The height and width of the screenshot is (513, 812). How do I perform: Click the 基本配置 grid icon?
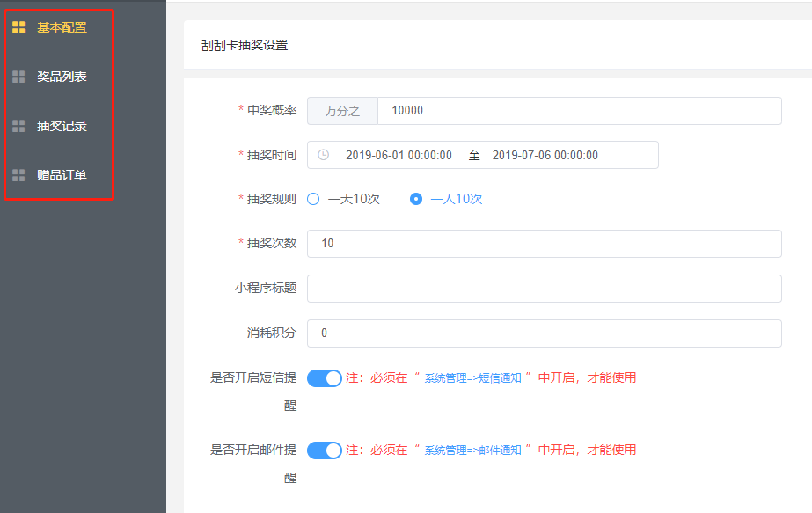18,27
